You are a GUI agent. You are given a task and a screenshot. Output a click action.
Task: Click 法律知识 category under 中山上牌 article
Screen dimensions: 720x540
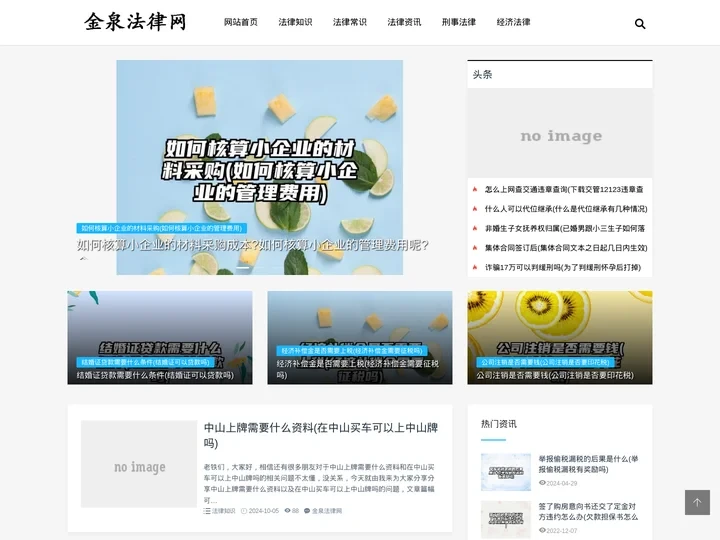click(224, 511)
